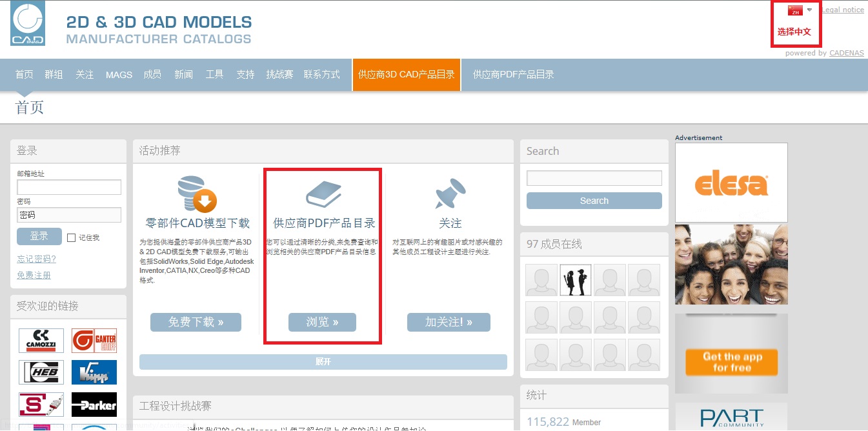Open the 成员 menu item

[152, 75]
